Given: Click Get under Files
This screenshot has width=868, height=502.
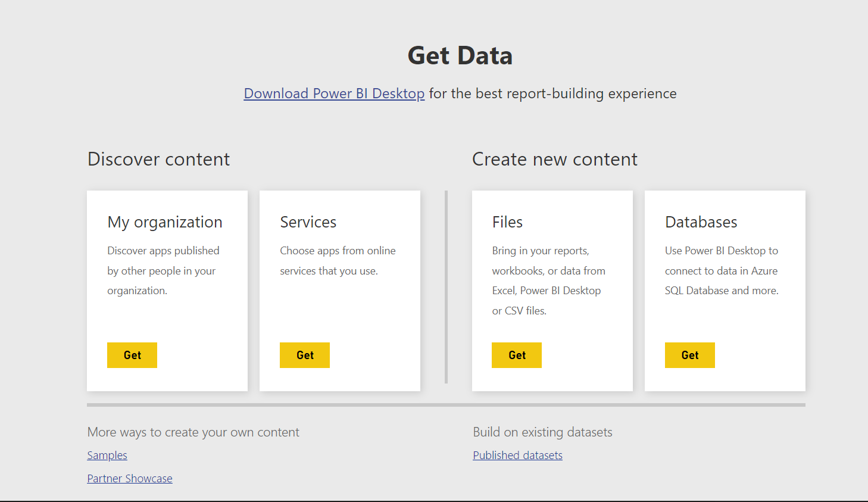Looking at the screenshot, I should point(517,355).
